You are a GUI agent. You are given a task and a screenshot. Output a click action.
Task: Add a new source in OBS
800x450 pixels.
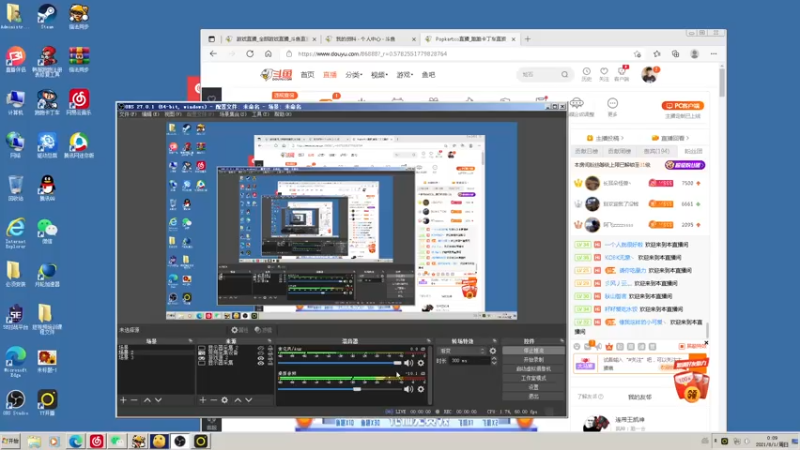click(203, 400)
